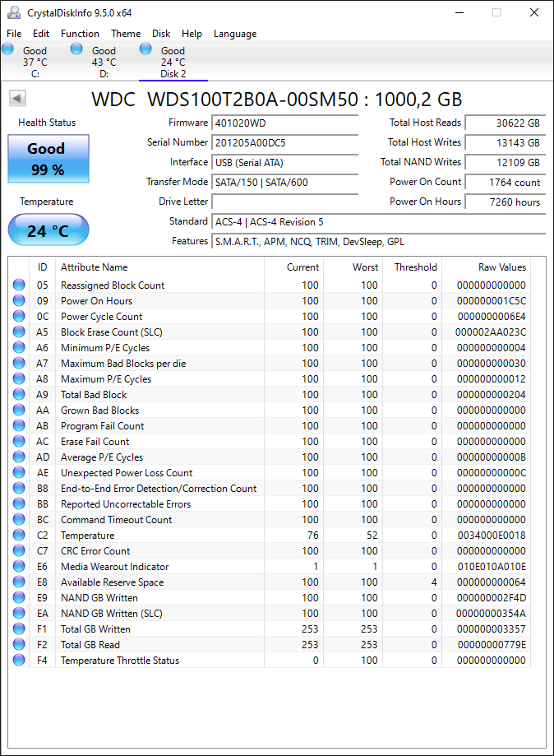Image resolution: width=554 pixels, height=756 pixels.
Task: Click status icon for Reported Uncorrectable Errors
Action: pyautogui.click(x=19, y=503)
